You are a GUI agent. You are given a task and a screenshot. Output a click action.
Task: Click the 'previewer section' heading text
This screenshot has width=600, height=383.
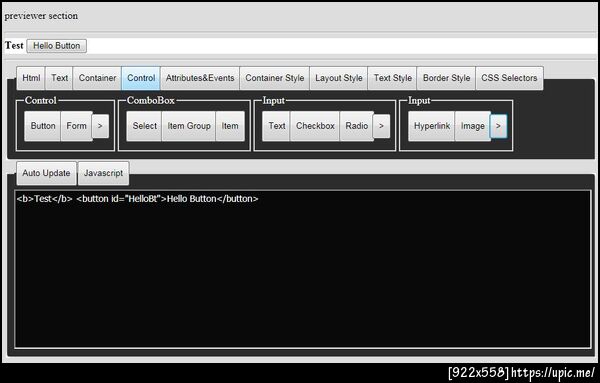click(41, 16)
